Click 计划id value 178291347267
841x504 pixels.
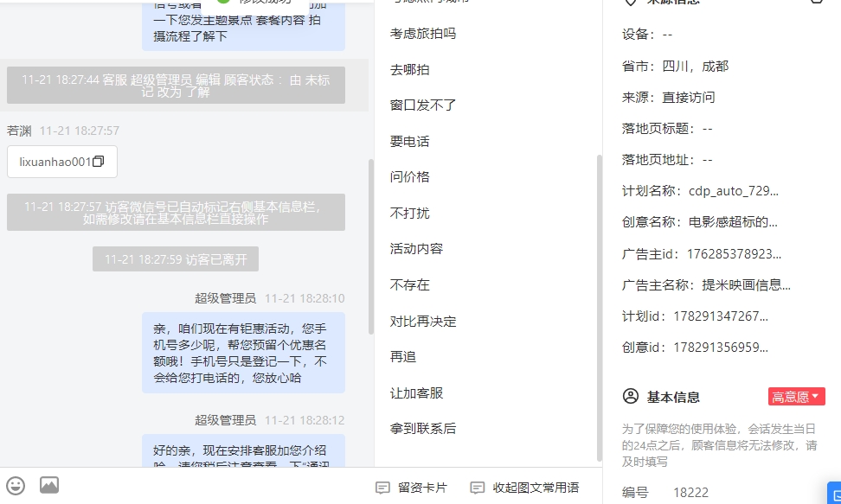[x=721, y=316]
